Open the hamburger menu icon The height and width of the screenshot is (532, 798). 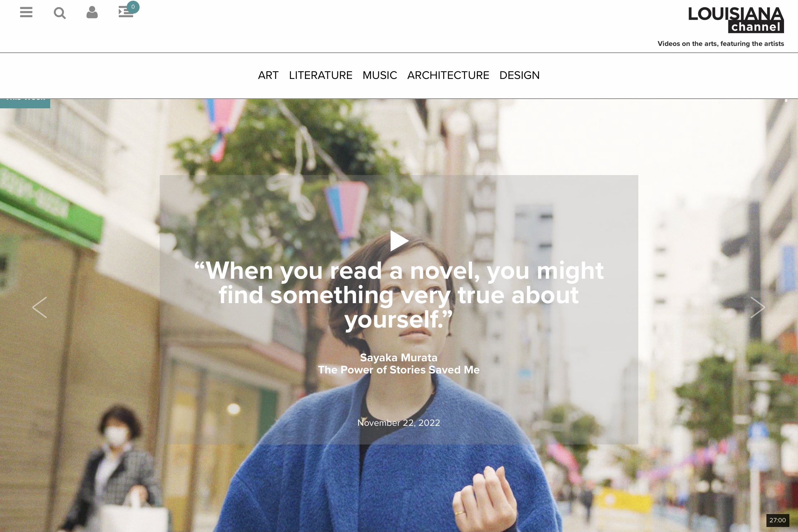tap(26, 13)
